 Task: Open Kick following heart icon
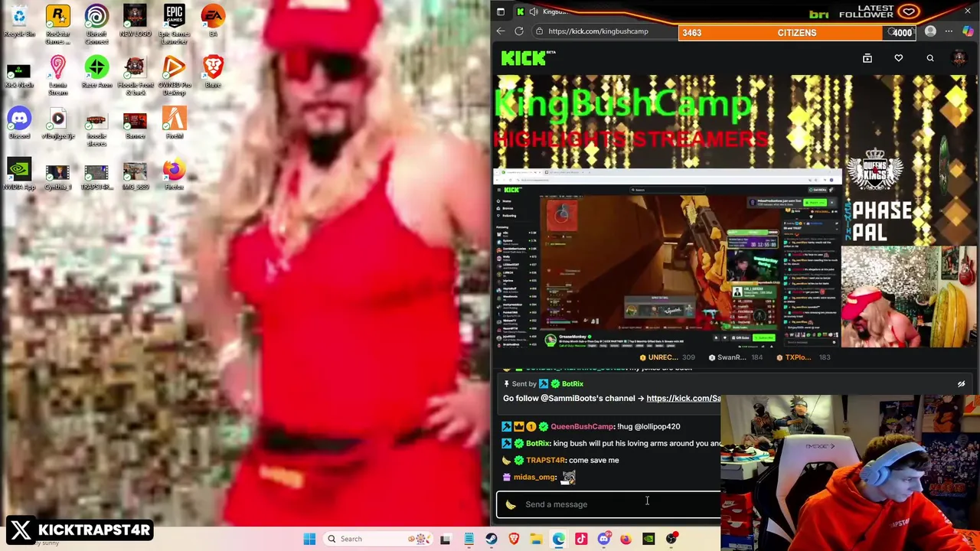899,58
